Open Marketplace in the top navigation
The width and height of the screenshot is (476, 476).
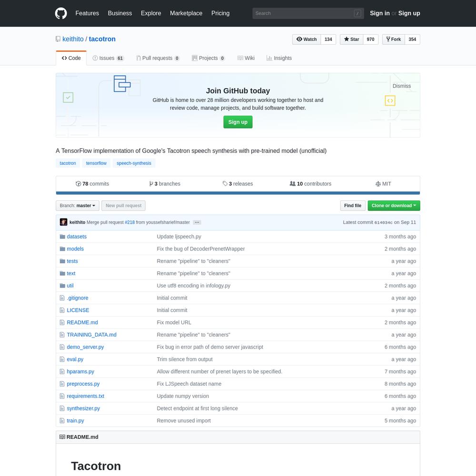coord(186,13)
